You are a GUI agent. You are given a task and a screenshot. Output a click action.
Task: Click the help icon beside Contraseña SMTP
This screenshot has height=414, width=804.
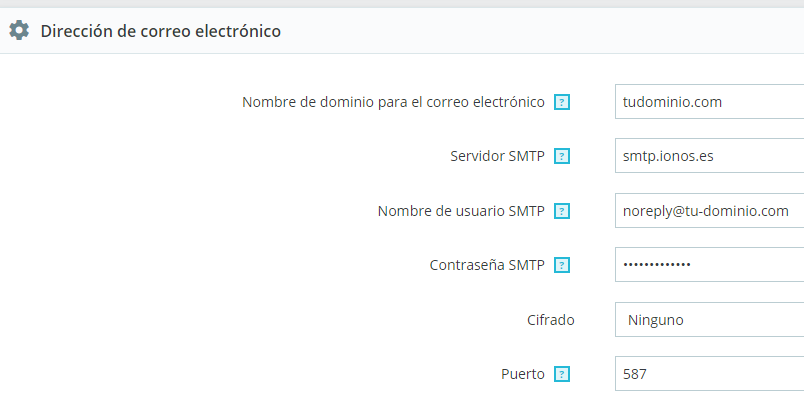tap(562, 266)
